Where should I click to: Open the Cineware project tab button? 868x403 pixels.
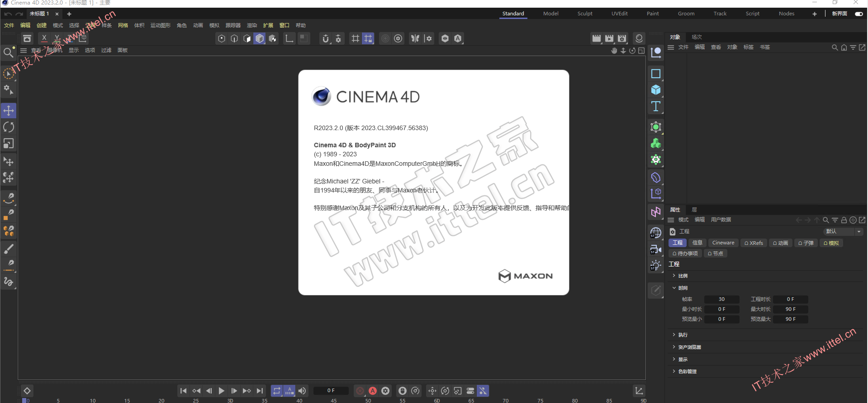pos(723,243)
